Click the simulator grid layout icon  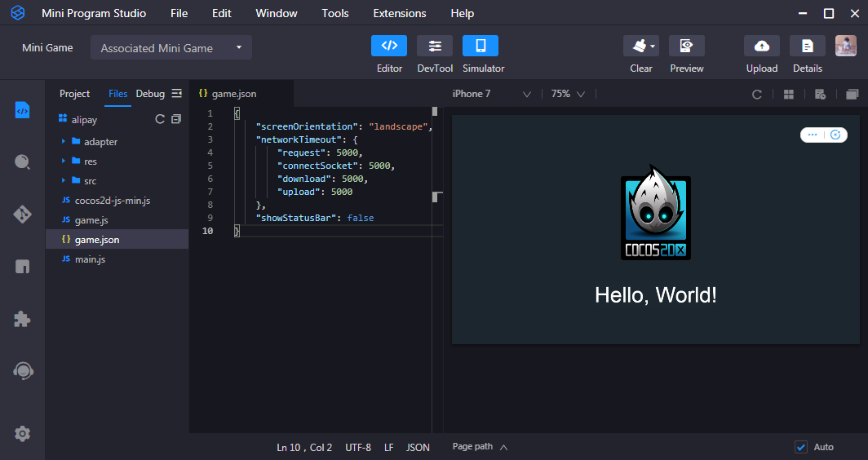point(789,94)
